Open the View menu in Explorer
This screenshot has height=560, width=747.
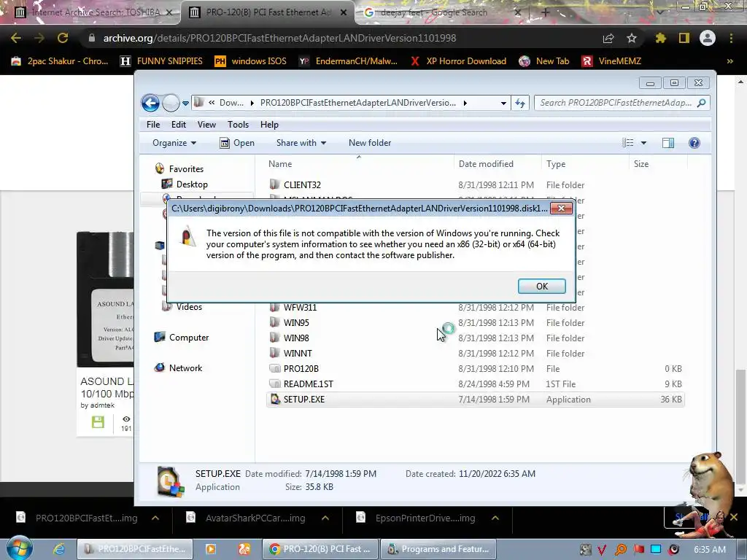point(206,124)
